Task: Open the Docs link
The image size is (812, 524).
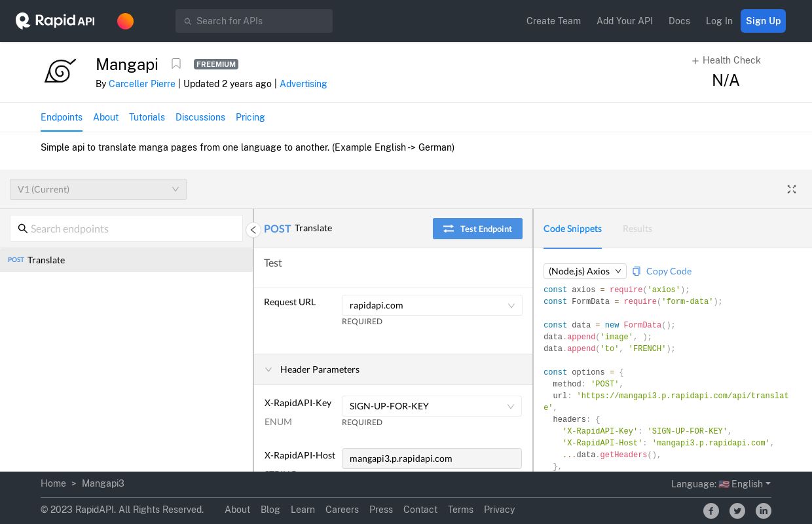Action: (x=679, y=21)
